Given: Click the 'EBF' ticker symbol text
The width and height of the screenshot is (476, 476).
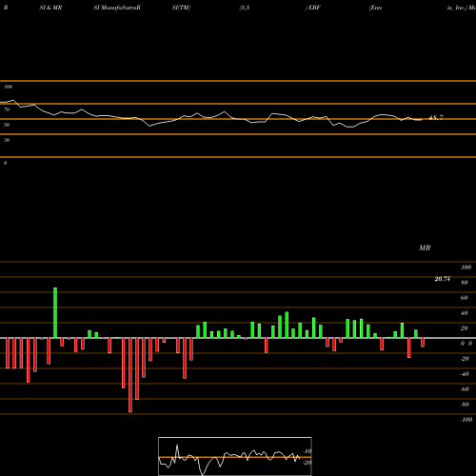Looking at the screenshot, I should pyautogui.click(x=314, y=8).
